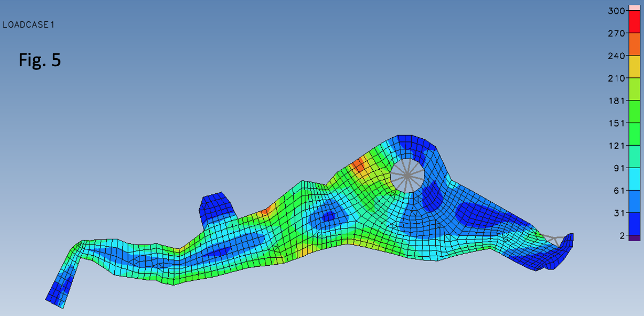Select the 151 legend value label
This screenshot has width=644, height=316.
tap(617, 123)
